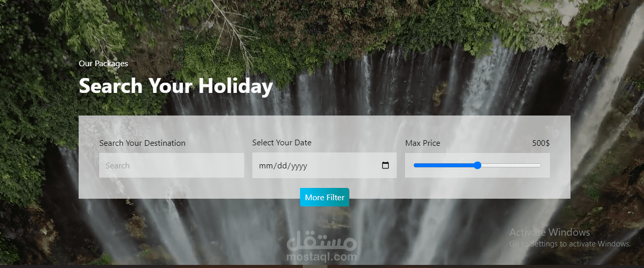The height and width of the screenshot is (268, 644).
Task: Click the Max Price label
Action: (x=422, y=143)
